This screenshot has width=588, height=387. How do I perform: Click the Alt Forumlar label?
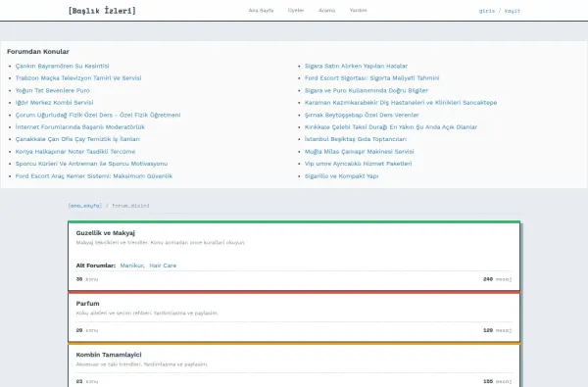(x=96, y=266)
